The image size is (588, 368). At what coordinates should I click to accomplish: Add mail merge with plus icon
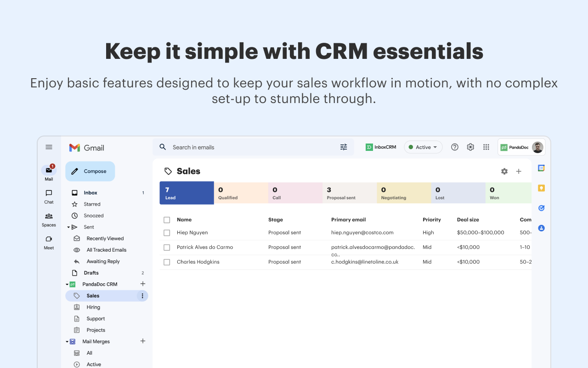[143, 341]
